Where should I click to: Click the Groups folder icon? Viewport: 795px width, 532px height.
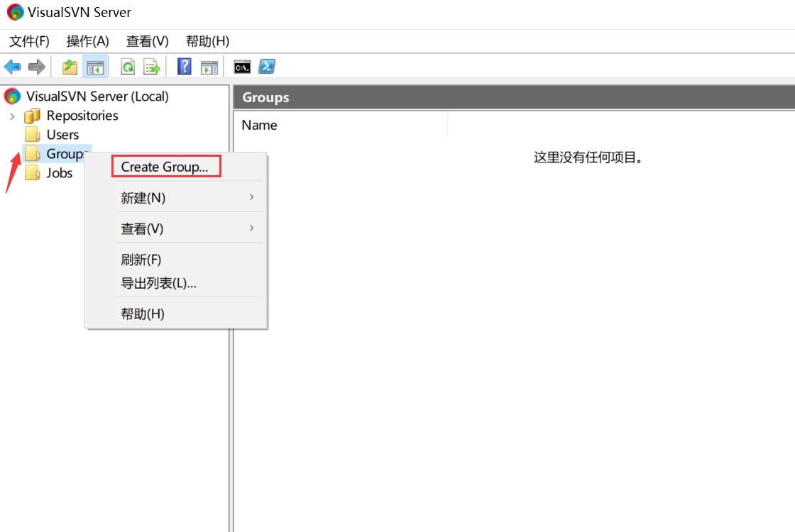(x=33, y=153)
